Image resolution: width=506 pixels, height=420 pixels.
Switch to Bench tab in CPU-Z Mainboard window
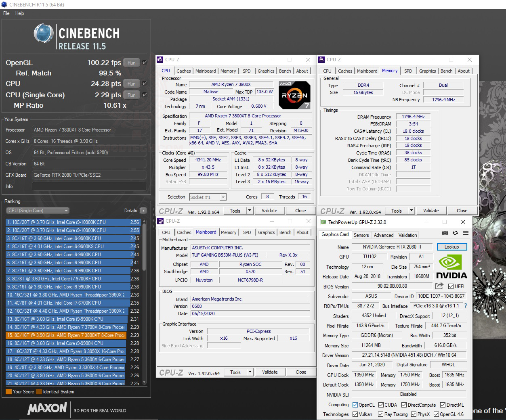286,232
